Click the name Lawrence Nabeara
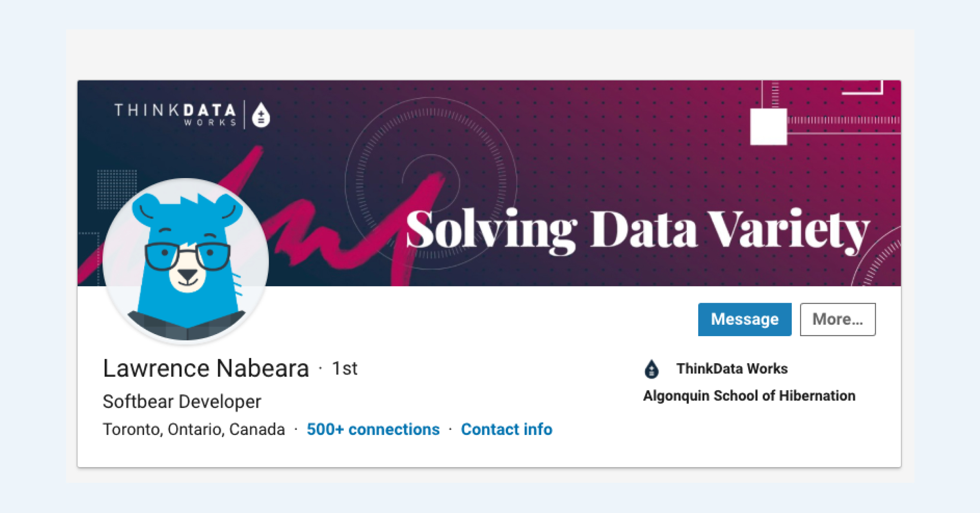 click(x=206, y=368)
